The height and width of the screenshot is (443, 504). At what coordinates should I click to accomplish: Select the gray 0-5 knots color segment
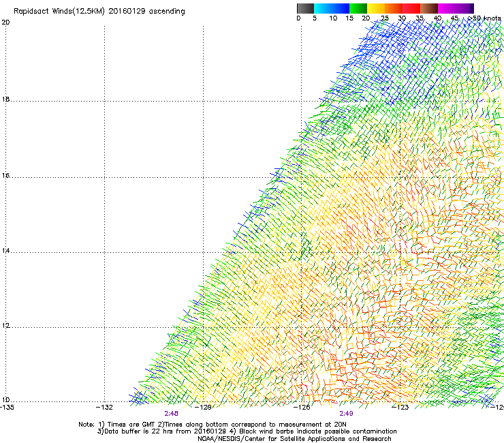(305, 8)
